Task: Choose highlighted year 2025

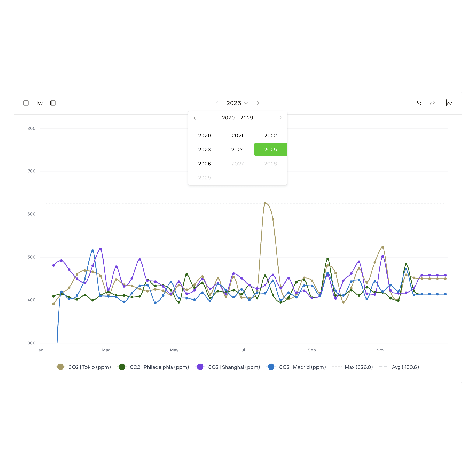Action: point(270,150)
